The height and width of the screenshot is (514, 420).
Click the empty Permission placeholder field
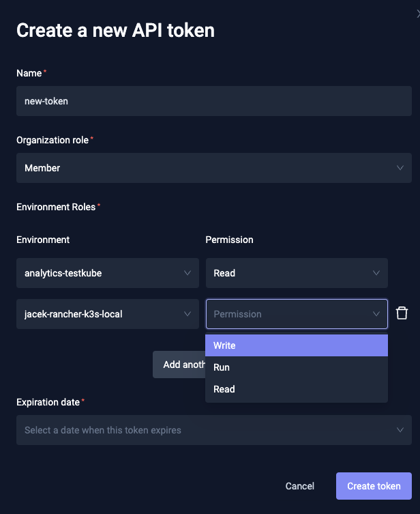pos(286,314)
